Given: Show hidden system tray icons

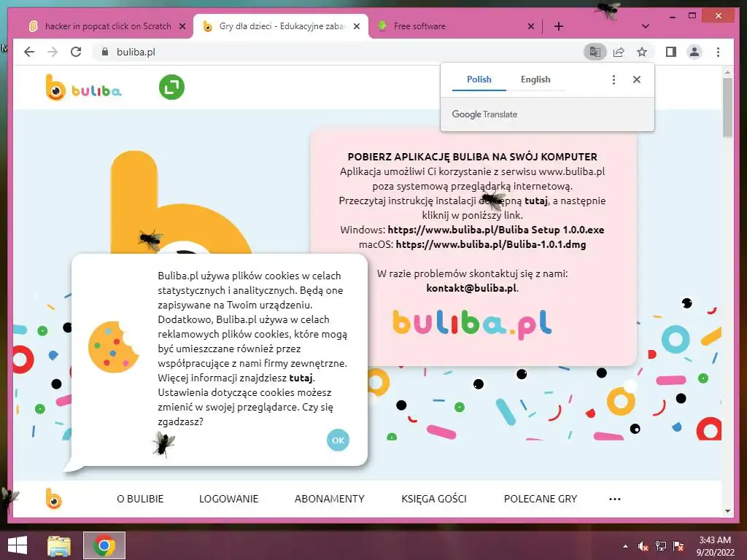Looking at the screenshot, I should [x=625, y=546].
